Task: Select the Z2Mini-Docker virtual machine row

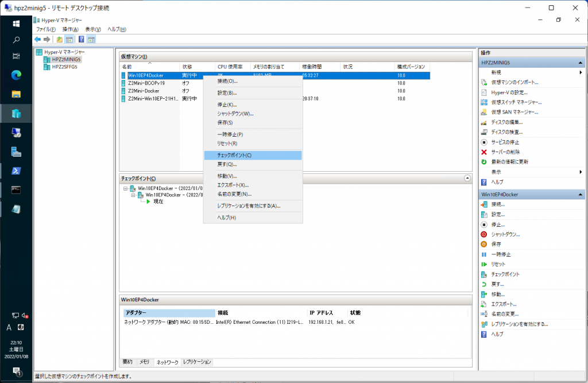Action: coord(275,91)
